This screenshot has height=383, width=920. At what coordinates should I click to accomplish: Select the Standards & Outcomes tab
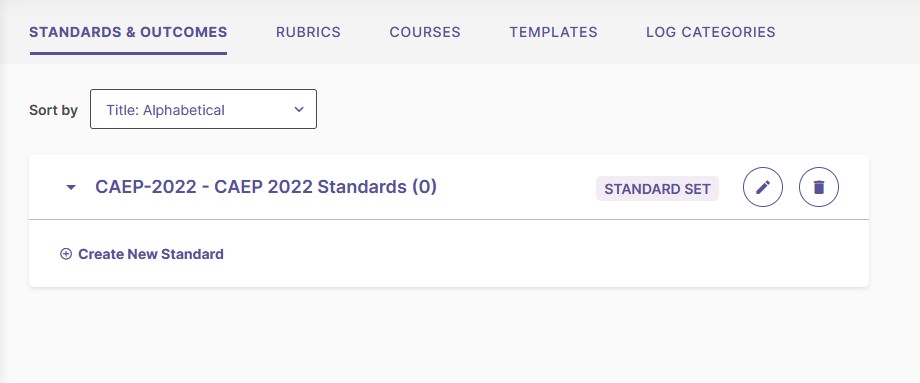click(128, 32)
